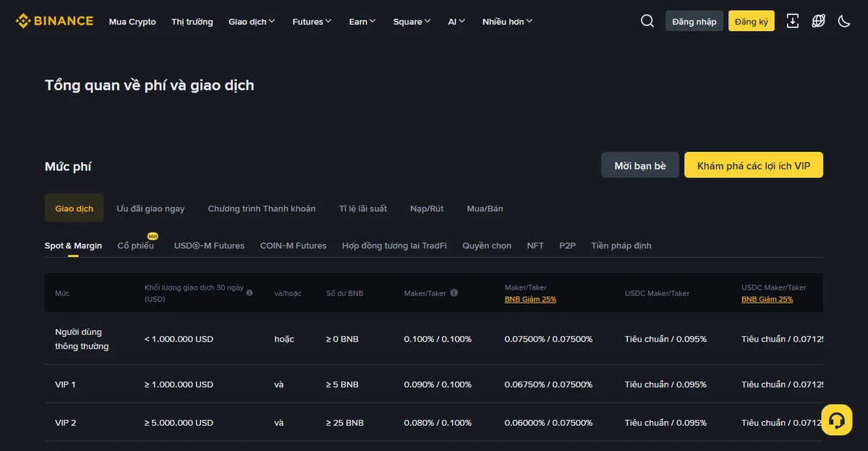The width and height of the screenshot is (868, 451).
Task: Select the P2P sub-tab
Action: pos(567,245)
